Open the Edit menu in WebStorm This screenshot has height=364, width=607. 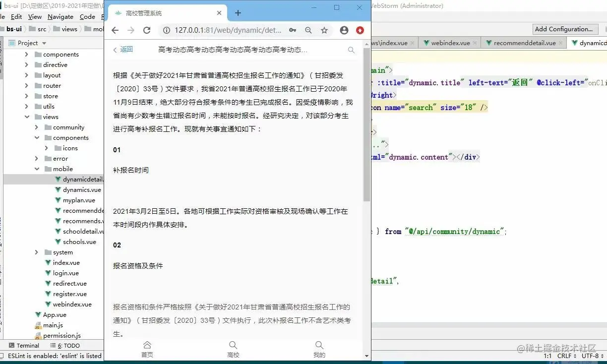(x=16, y=16)
